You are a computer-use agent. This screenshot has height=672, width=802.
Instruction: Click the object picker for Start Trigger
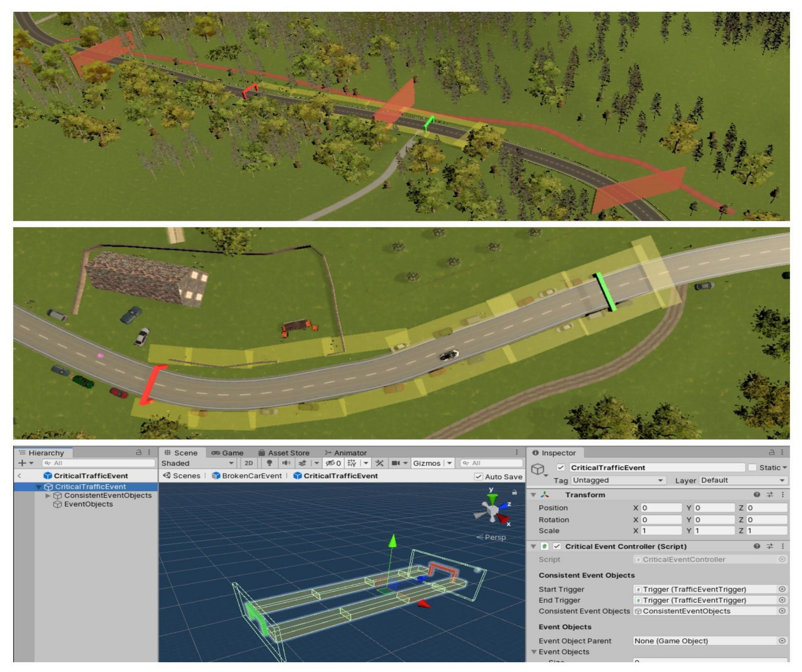782,589
